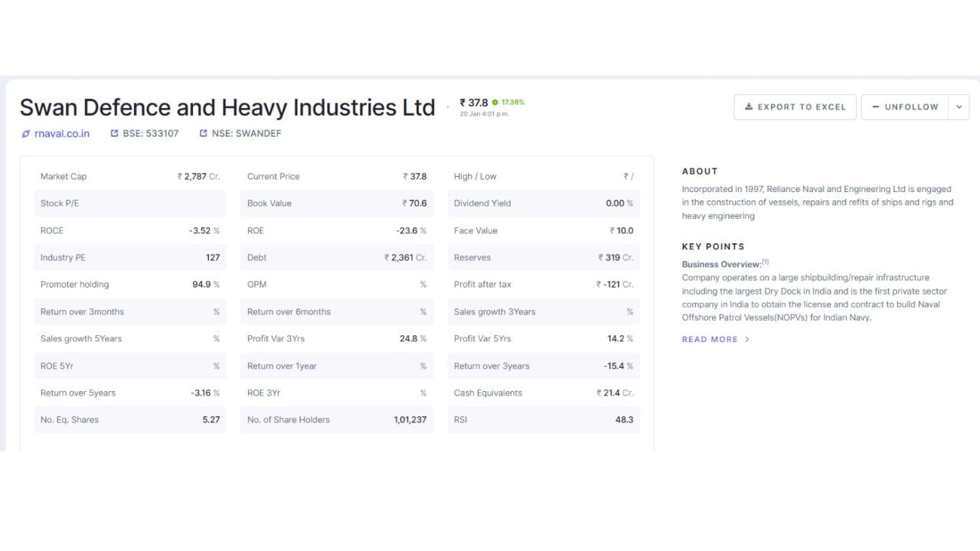This screenshot has height=551, width=980.
Task: Click the Return over 1year row
Action: [337, 366]
